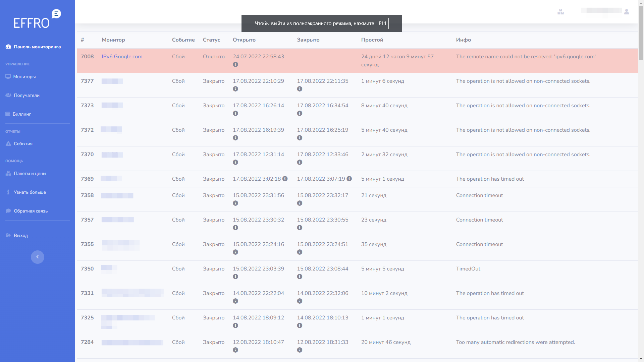This screenshot has width=644, height=362.
Task: Select Панель мониторинга in sidebar
Action: tap(37, 47)
